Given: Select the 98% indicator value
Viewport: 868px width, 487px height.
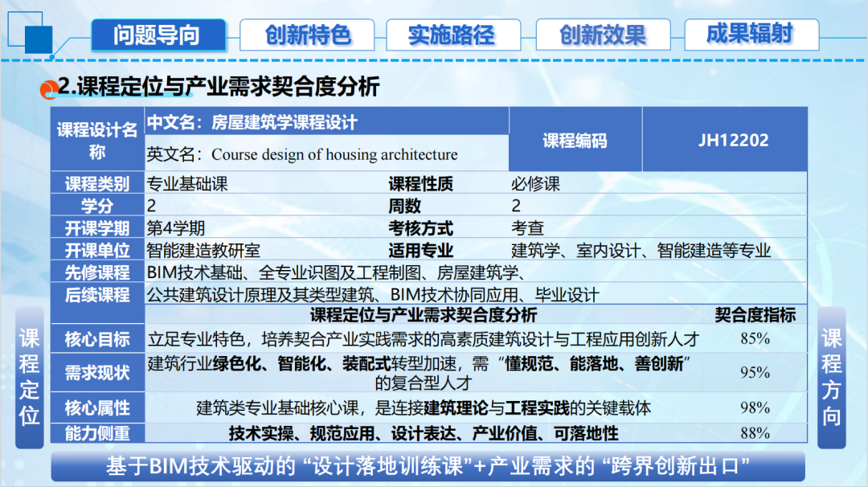Looking at the screenshot, I should click(x=755, y=408).
